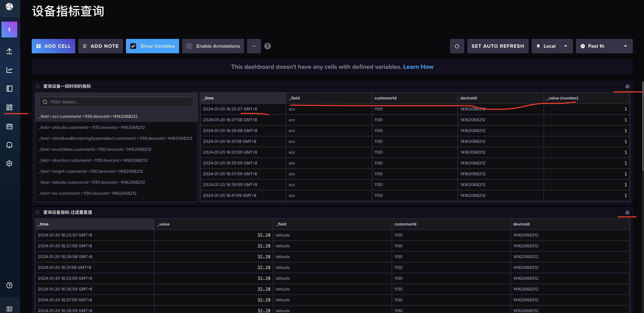Open Dashboards icon in sidebar
This screenshot has width=644, height=313.
pyautogui.click(x=9, y=107)
